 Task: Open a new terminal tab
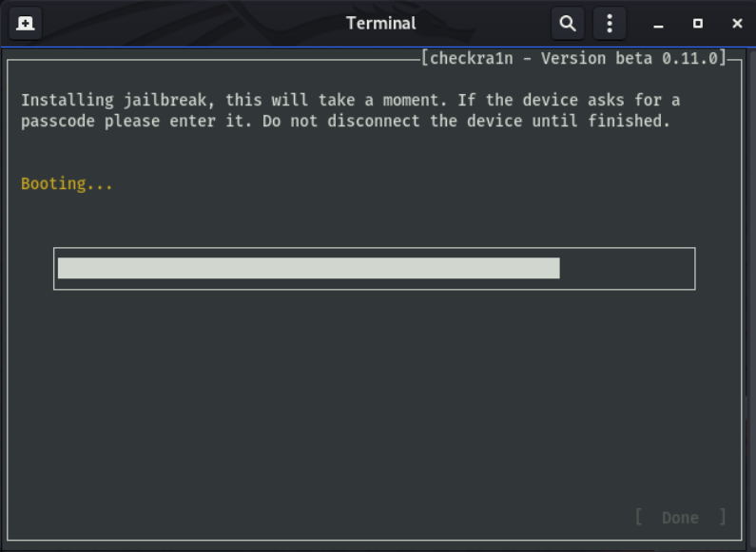(26, 23)
